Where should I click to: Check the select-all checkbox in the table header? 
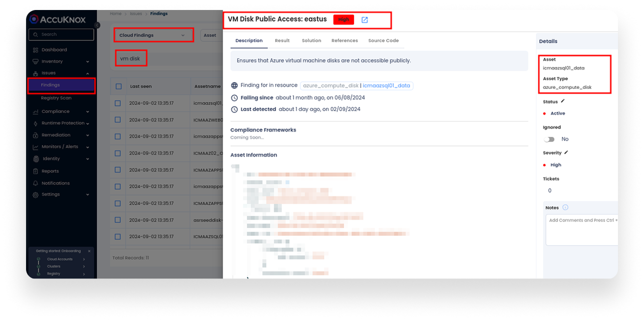pos(118,85)
